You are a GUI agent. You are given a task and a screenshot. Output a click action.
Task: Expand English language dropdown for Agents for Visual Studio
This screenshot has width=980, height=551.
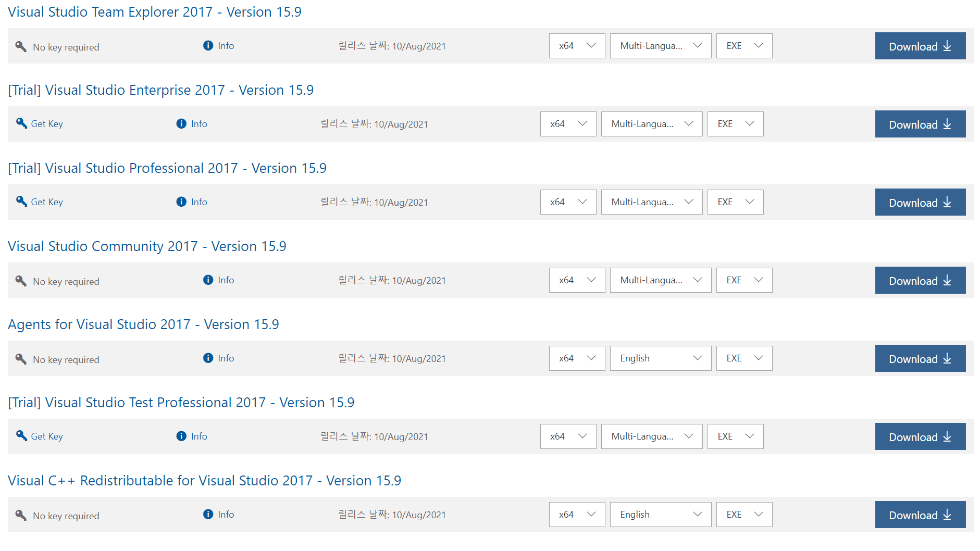click(x=661, y=358)
